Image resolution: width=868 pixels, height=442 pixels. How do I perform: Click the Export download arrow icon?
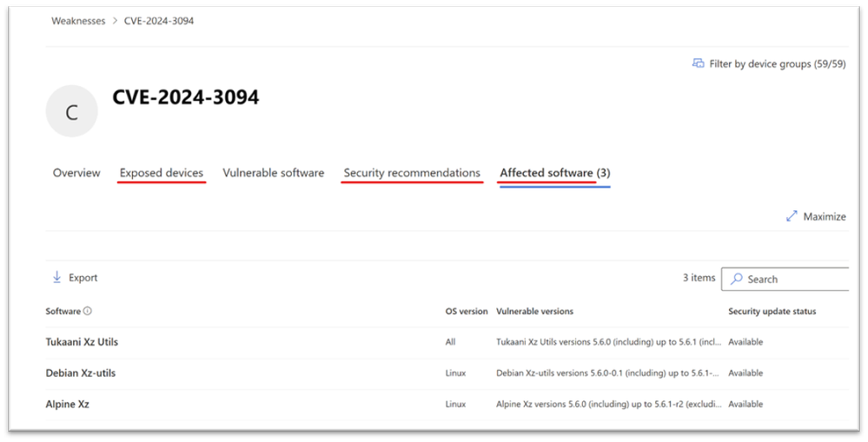(x=56, y=277)
